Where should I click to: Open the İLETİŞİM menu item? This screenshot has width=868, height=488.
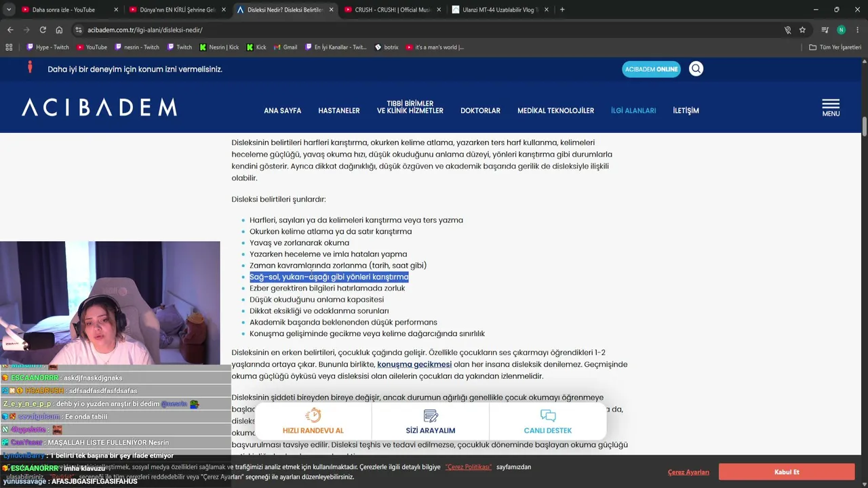(x=686, y=110)
